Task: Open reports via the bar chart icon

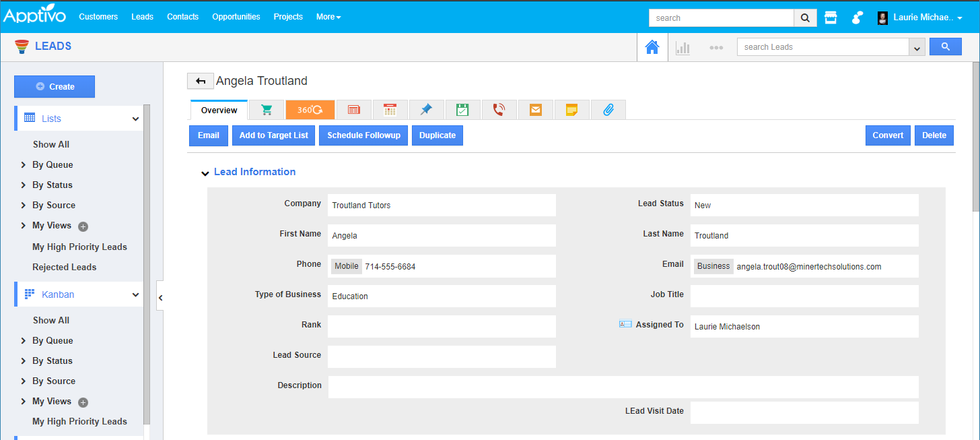Action: pos(682,46)
